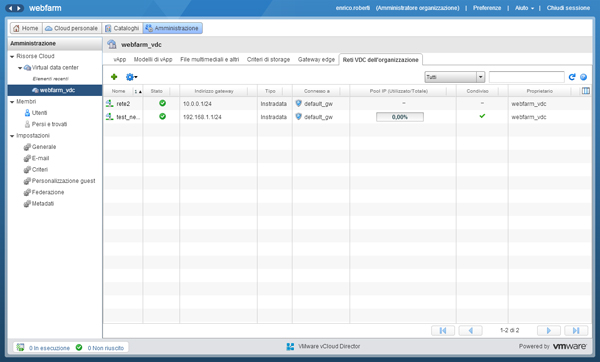600x362 pixels.
Task: Open the Cataloghi tab
Action: coord(122,28)
